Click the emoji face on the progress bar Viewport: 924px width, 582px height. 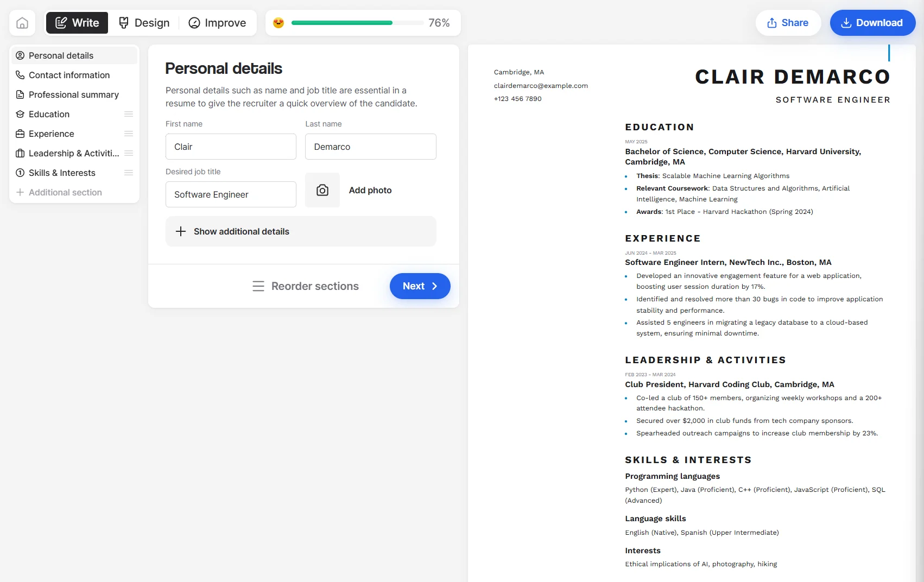coord(279,22)
